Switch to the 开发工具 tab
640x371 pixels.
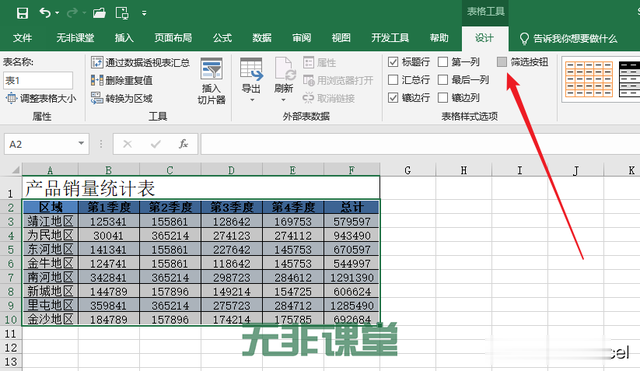[390, 38]
